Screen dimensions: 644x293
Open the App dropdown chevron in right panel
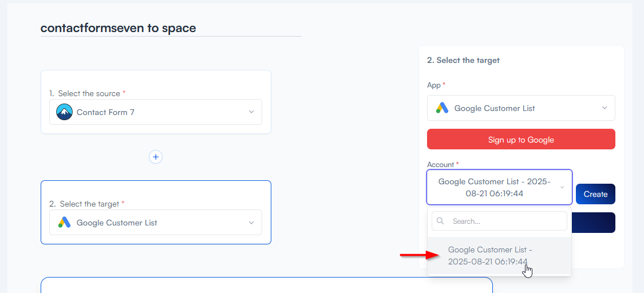coord(605,108)
